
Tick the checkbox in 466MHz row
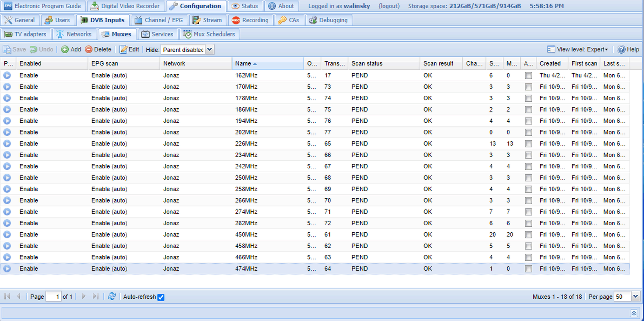528,257
